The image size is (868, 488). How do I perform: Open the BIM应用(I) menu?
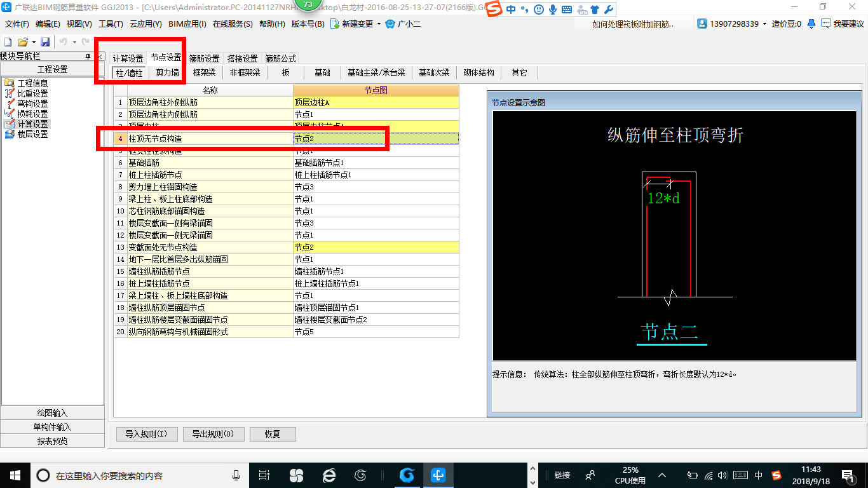[187, 24]
